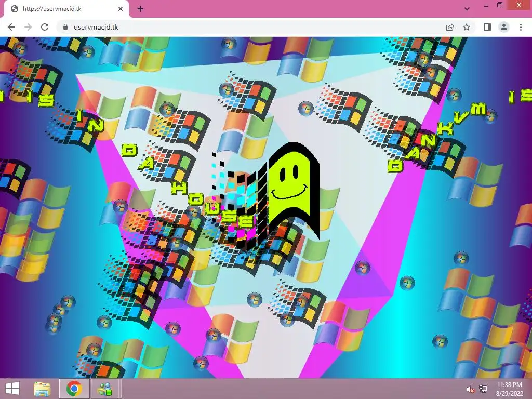The image size is (532, 399).
Task: View site security lock information
Action: tap(65, 27)
